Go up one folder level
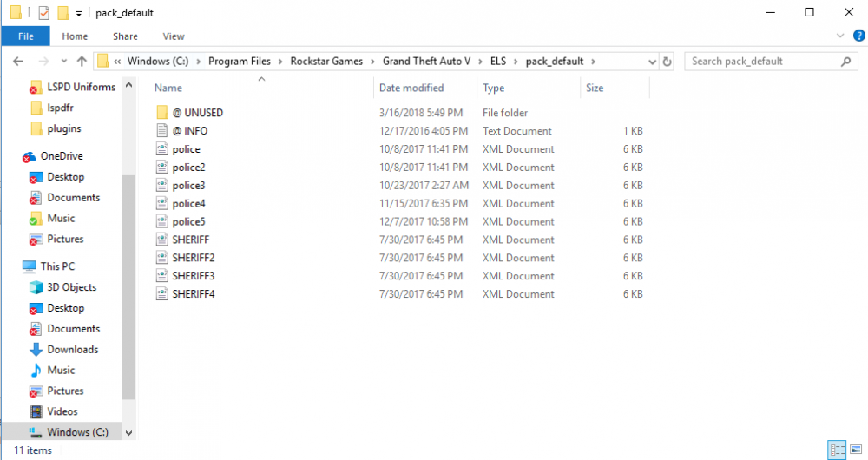868x460 pixels. pos(82,62)
